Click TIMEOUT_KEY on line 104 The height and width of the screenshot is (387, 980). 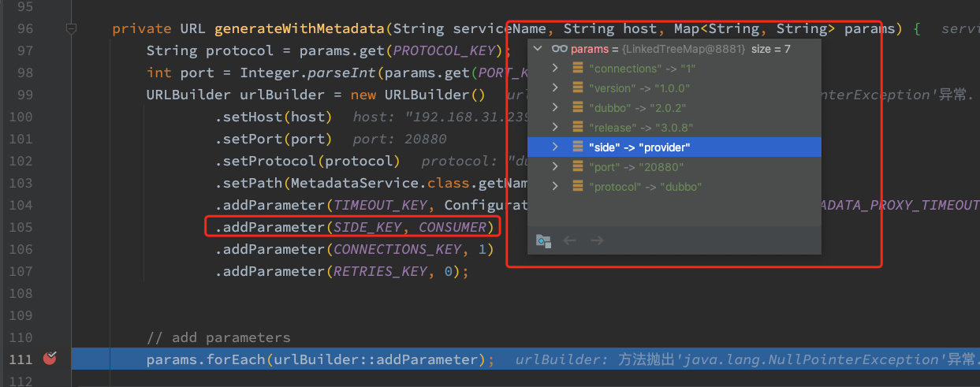click(381, 205)
